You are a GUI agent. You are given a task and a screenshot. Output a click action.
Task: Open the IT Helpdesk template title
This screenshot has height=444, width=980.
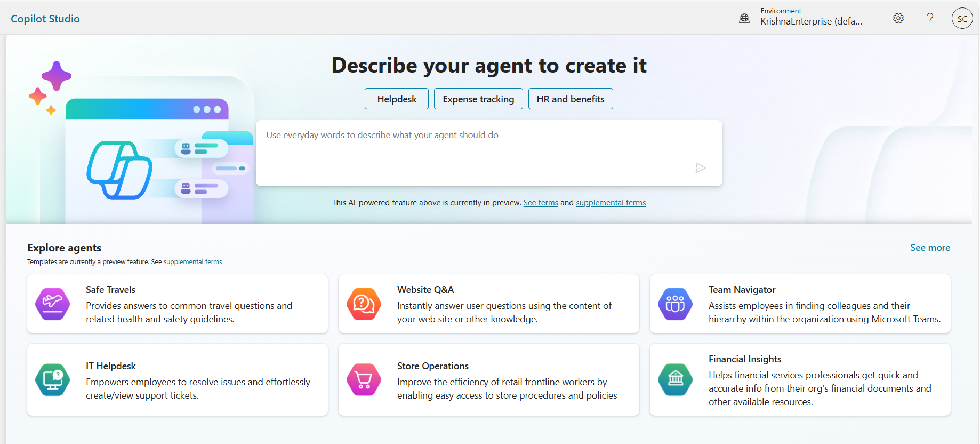click(x=111, y=366)
